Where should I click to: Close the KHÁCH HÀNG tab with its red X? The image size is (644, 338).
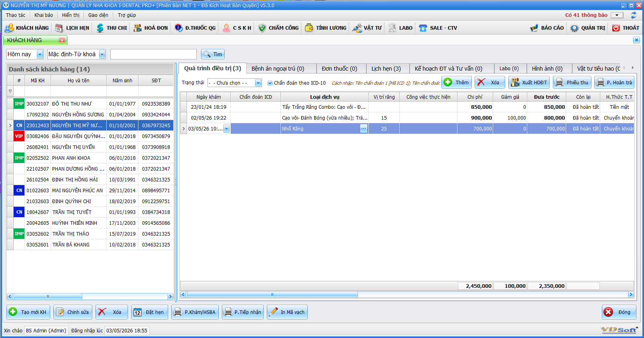pyautogui.click(x=62, y=40)
